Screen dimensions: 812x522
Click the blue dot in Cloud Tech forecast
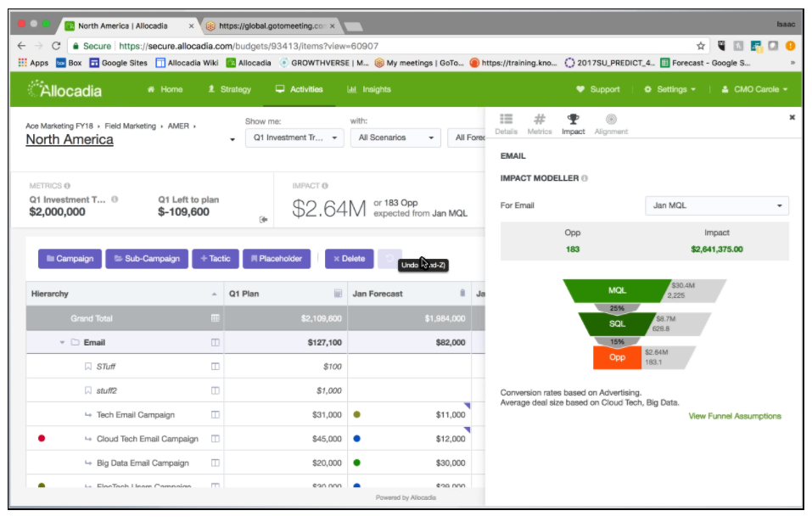(x=357, y=439)
